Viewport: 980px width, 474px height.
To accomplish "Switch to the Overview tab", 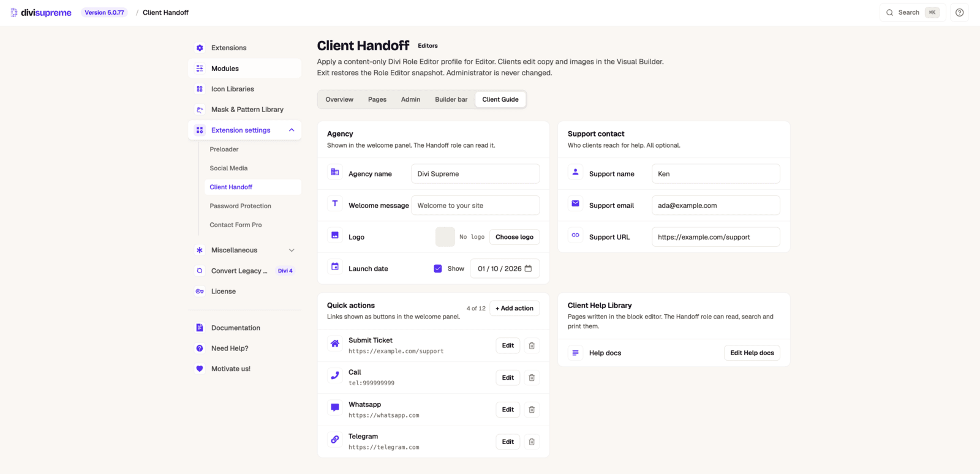I will [x=339, y=99].
